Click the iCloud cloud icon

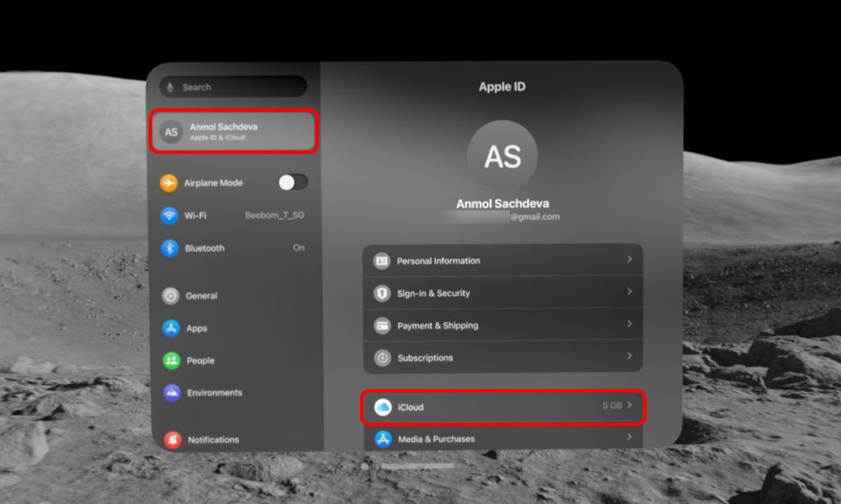383,407
